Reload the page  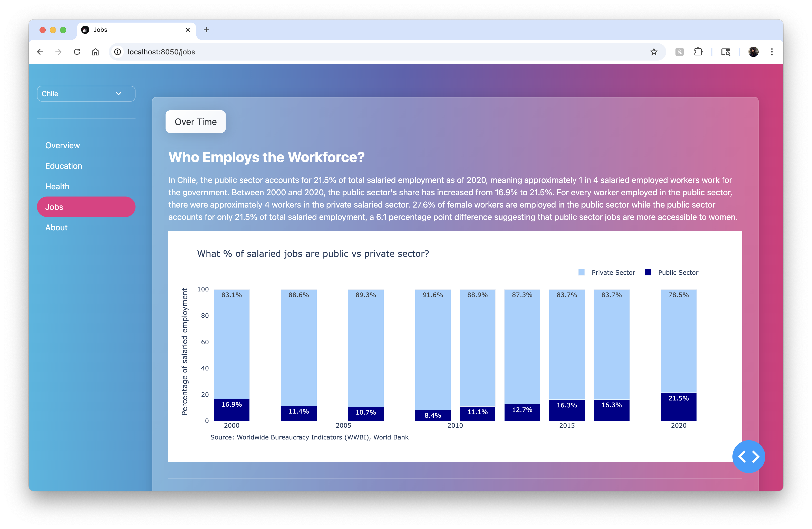(x=77, y=52)
